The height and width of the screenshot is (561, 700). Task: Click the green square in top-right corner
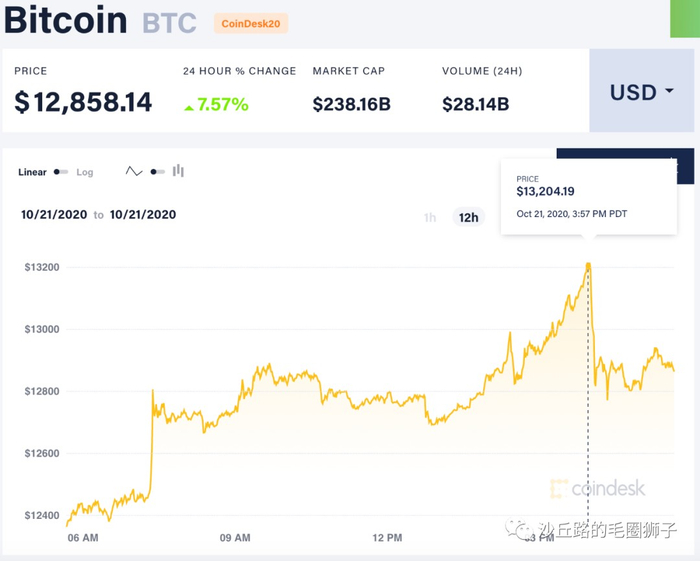coord(684,18)
